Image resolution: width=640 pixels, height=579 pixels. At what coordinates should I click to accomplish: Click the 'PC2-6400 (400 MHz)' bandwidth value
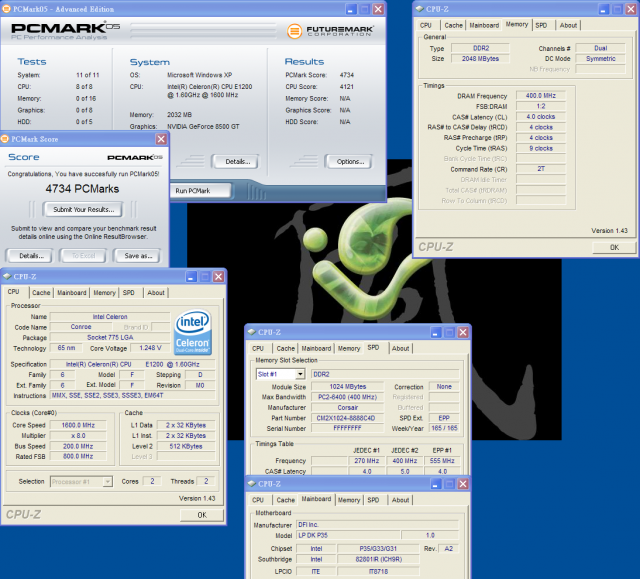coord(347,397)
